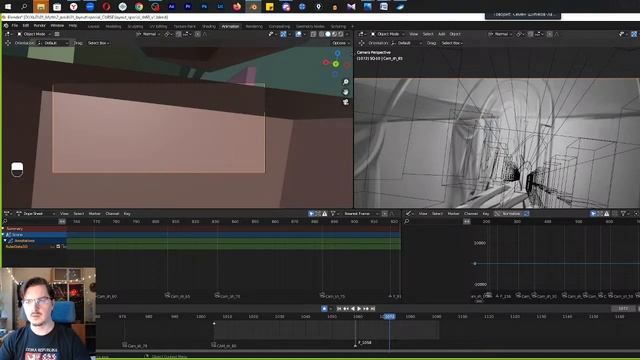Open the Window menu
640x360 pixels.
pyautogui.click(x=57, y=26)
